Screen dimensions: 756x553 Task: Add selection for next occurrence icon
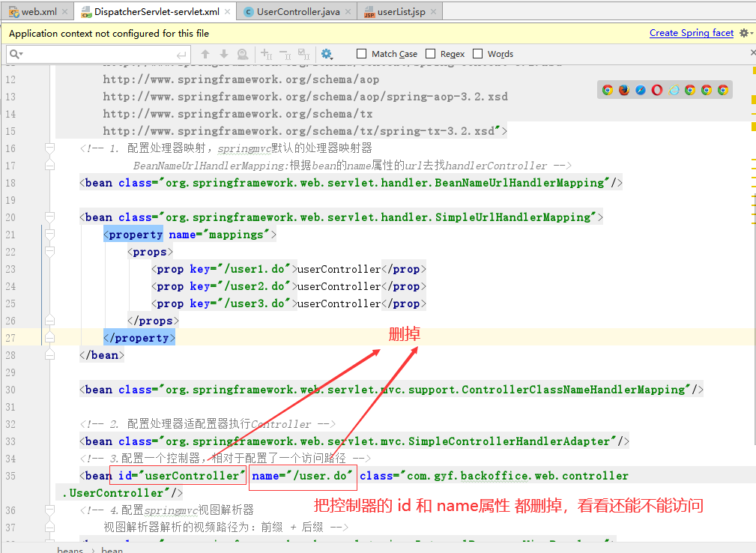click(x=266, y=54)
